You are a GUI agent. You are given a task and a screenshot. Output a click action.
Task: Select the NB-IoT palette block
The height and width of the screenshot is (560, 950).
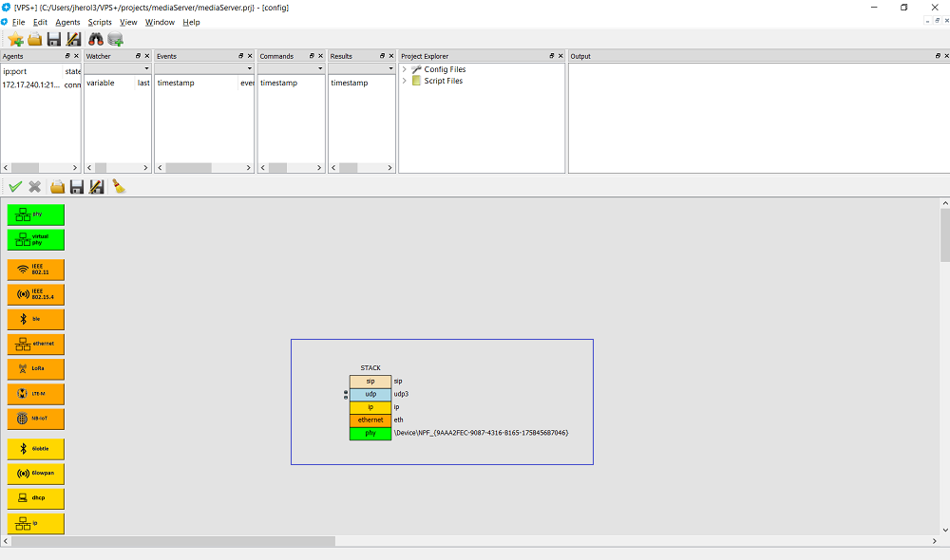[x=36, y=419]
